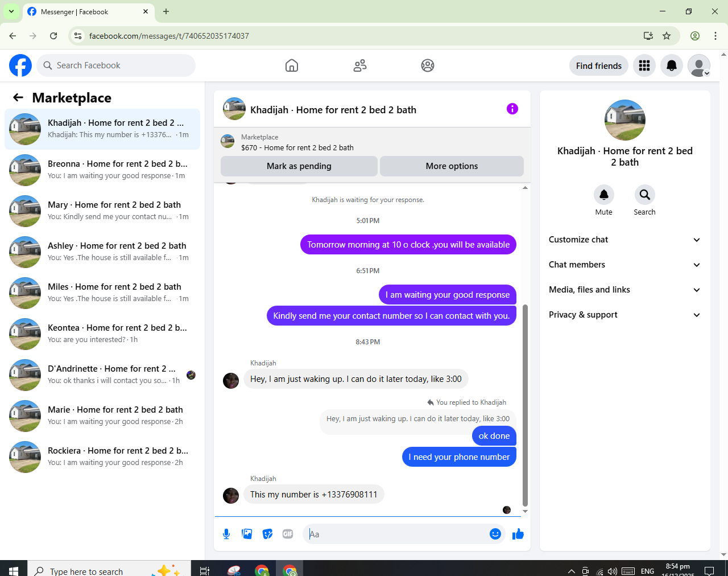Click the chat scrollbar thumb
728x576 pixels.
(525, 405)
